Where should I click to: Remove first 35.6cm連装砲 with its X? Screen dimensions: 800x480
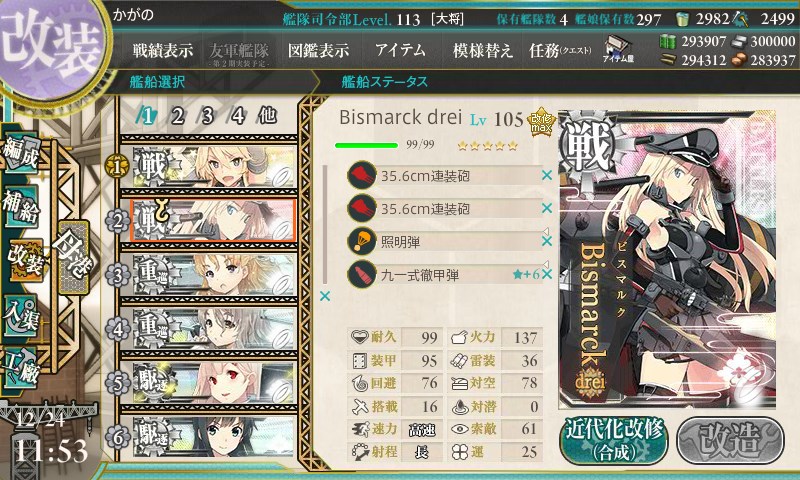pos(546,175)
